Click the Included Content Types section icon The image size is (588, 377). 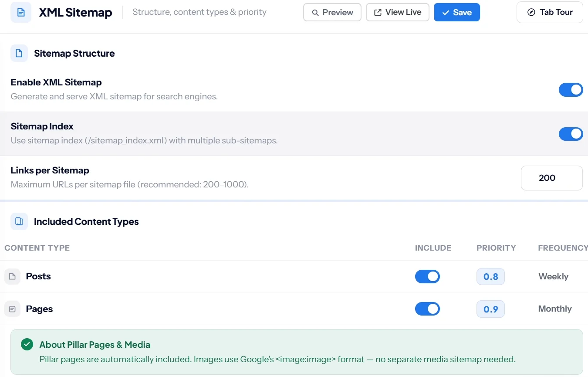(19, 221)
